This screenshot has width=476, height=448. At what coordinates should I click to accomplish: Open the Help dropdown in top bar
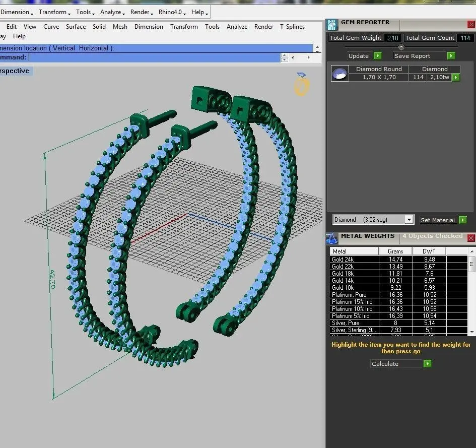click(200, 12)
